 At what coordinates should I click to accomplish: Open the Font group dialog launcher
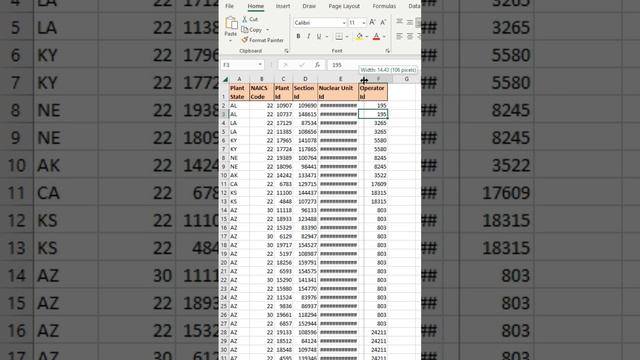coord(387,51)
